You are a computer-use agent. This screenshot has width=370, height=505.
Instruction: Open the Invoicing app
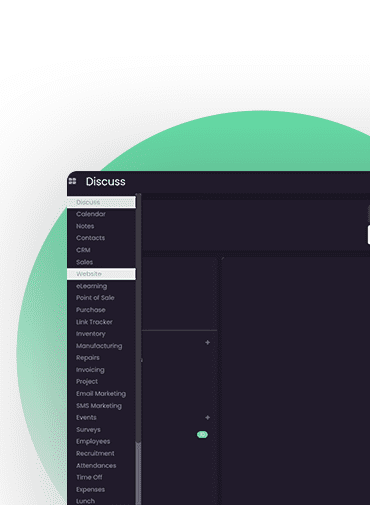click(x=90, y=370)
